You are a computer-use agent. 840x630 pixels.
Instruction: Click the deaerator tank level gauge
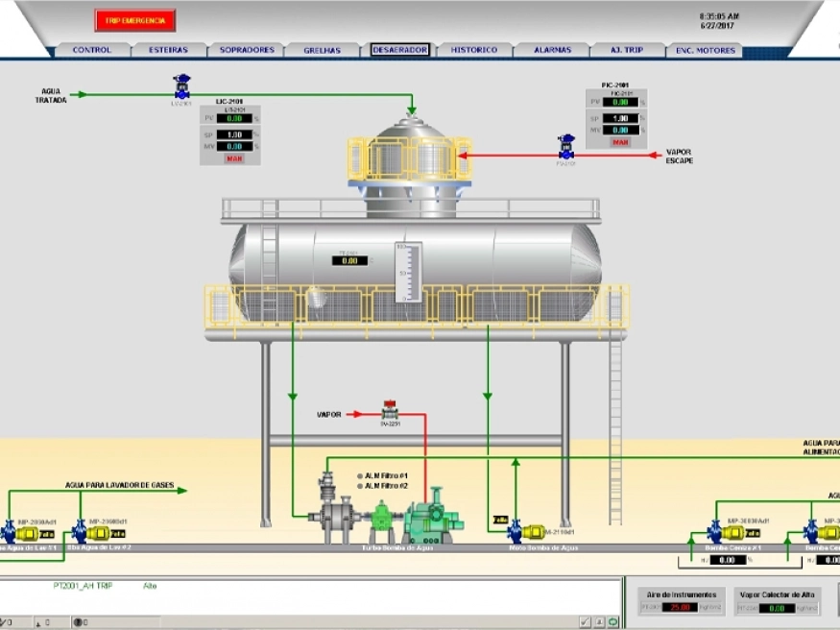coord(407,273)
